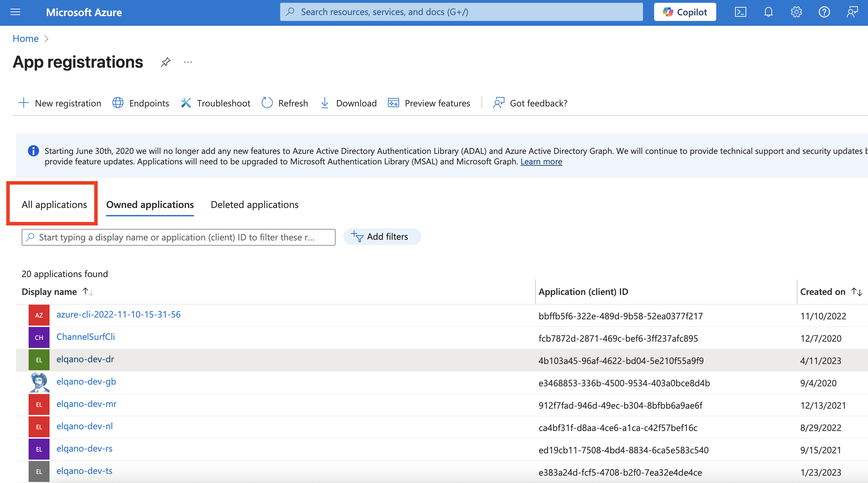Viewport: 868px width, 483px height.
Task: Focus the search resources, services, and docs box
Action: [x=461, y=12]
